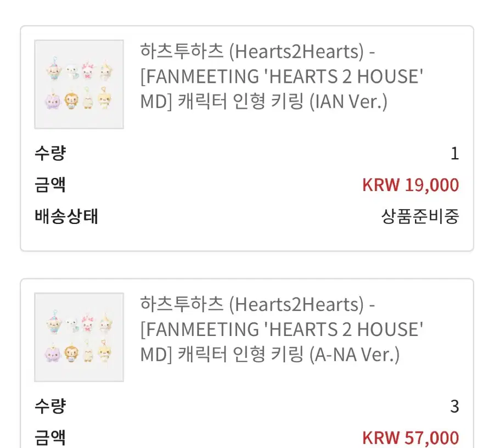Click the 금액 label in the IAN Ver. order
This screenshot has width=494, height=448.
[x=50, y=184]
